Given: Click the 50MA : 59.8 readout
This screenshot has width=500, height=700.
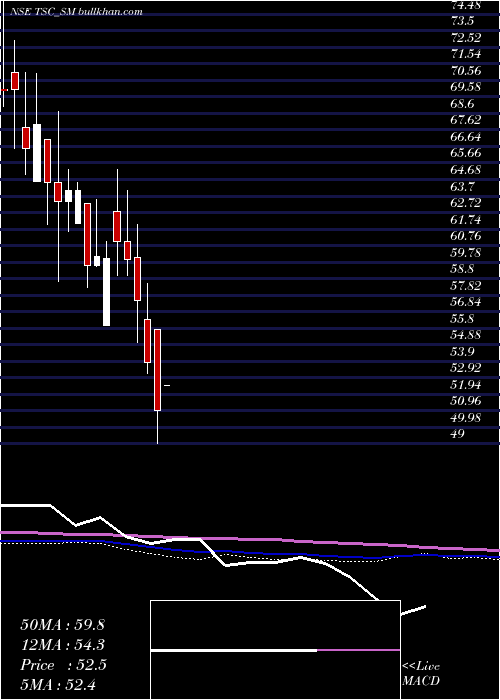Looking at the screenshot, I should click(x=62, y=625).
